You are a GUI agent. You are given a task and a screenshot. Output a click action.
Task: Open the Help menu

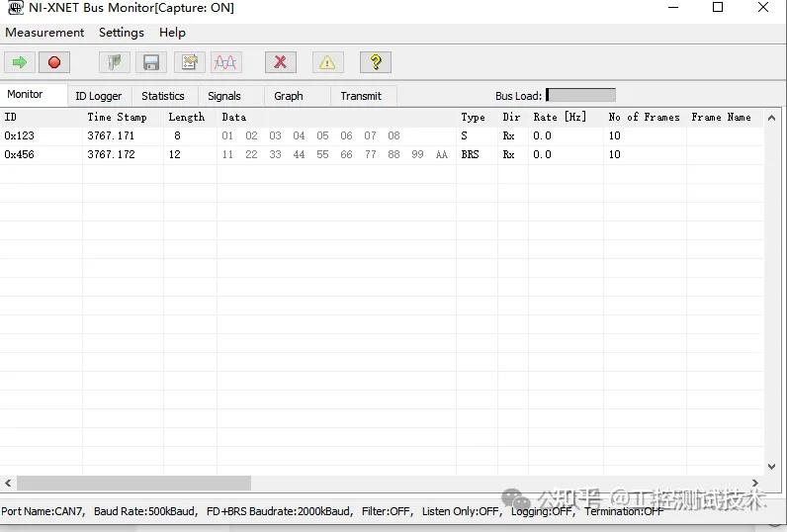click(x=172, y=33)
